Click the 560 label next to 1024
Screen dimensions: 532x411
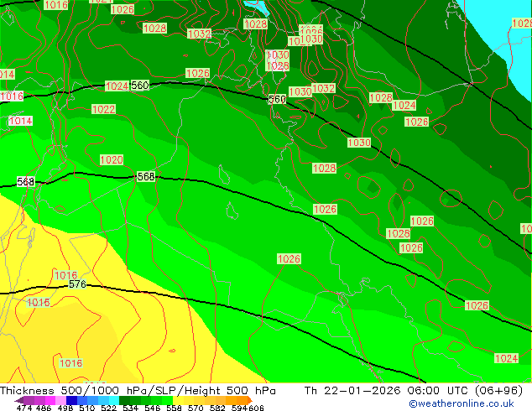pyautogui.click(x=140, y=85)
